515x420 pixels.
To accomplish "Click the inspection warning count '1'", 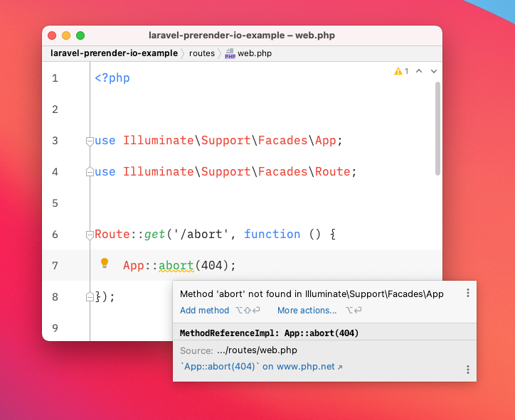I will tap(407, 71).
